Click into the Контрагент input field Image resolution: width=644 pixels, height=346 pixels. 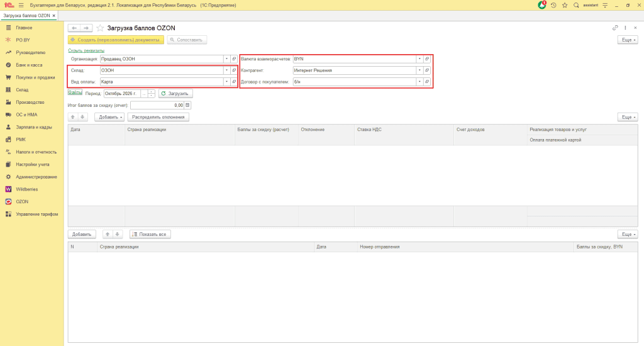coord(355,70)
